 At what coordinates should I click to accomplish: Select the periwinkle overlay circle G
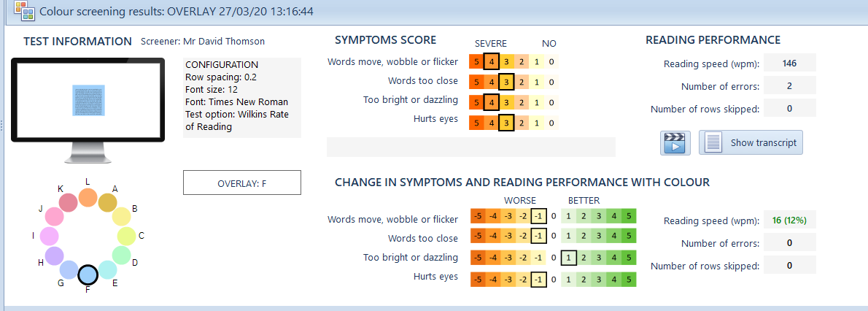tap(69, 270)
